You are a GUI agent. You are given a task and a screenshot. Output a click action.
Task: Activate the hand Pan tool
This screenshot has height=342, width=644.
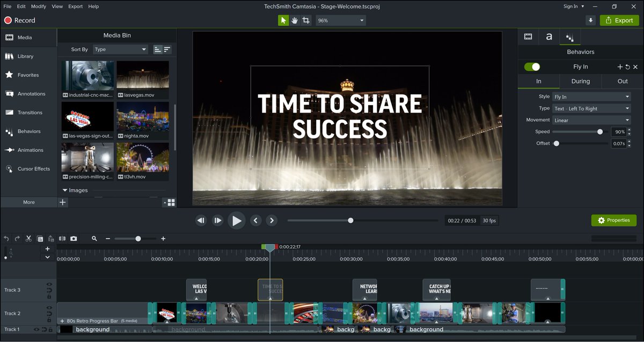click(x=295, y=20)
